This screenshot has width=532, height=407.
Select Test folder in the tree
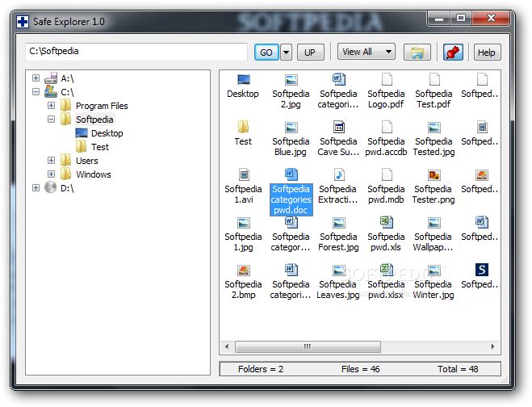coord(100,147)
